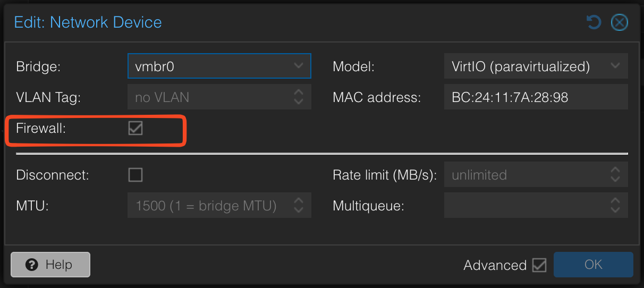
Task: Click the question mark icon on the Help button
Action: [31, 265]
